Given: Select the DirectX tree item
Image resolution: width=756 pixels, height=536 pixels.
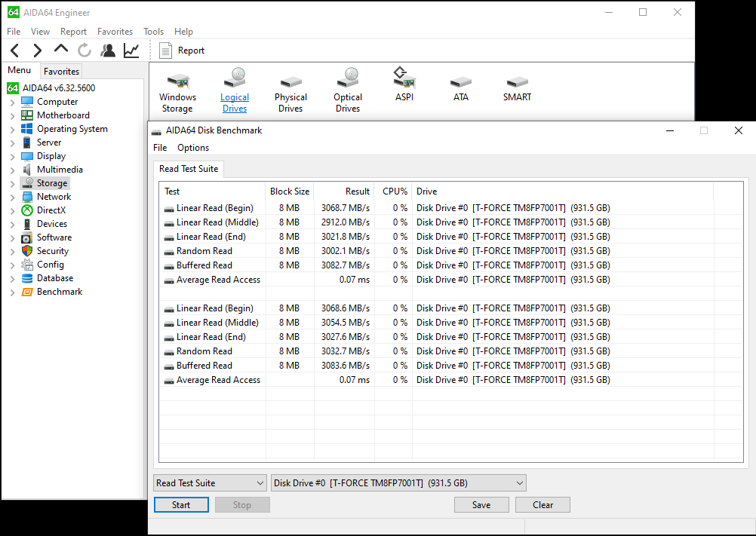Looking at the screenshot, I should pyautogui.click(x=51, y=210).
